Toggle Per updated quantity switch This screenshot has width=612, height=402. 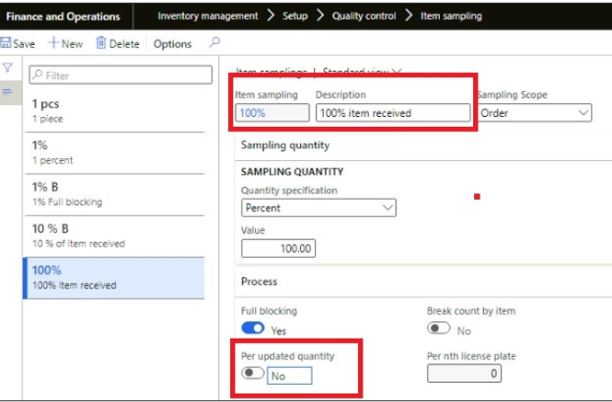tap(253, 373)
